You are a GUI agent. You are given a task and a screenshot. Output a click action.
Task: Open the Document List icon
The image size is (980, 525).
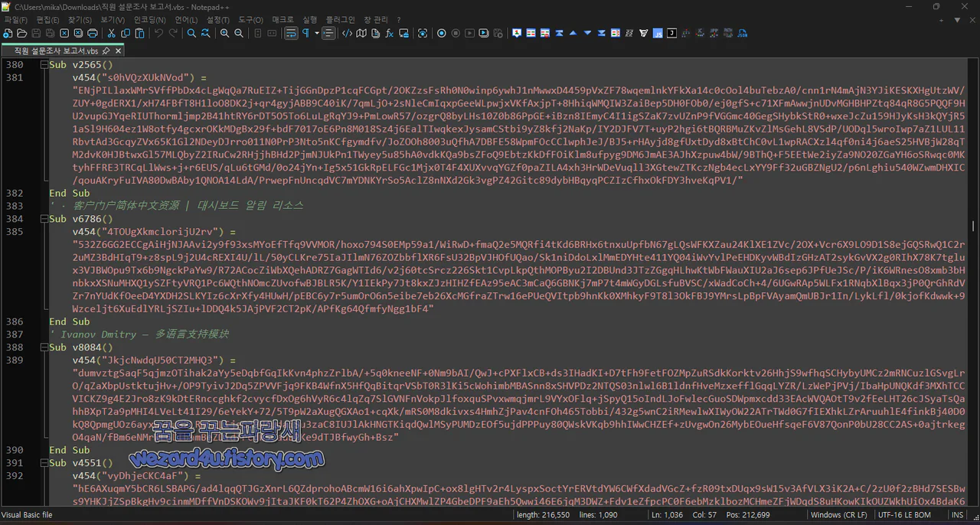pos(375,34)
